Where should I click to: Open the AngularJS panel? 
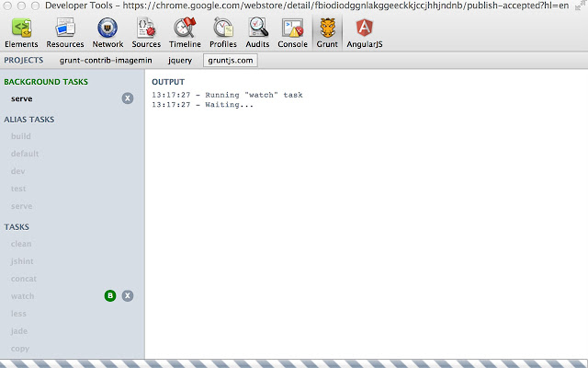point(365,33)
